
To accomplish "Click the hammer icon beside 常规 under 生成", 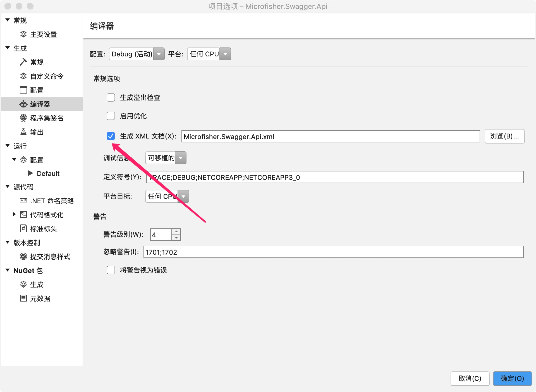I will point(23,62).
